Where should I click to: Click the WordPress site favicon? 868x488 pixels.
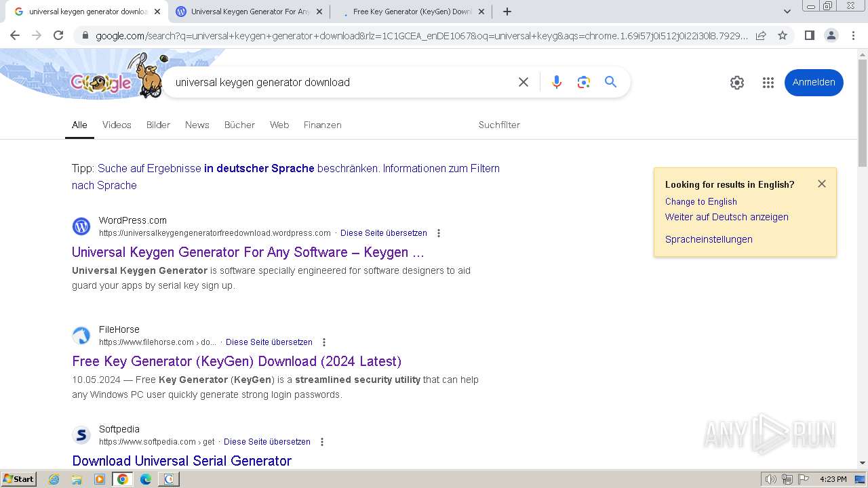tap(81, 226)
